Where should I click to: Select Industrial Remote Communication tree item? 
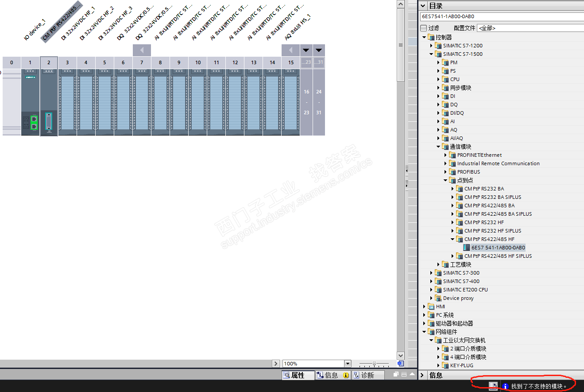499,163
